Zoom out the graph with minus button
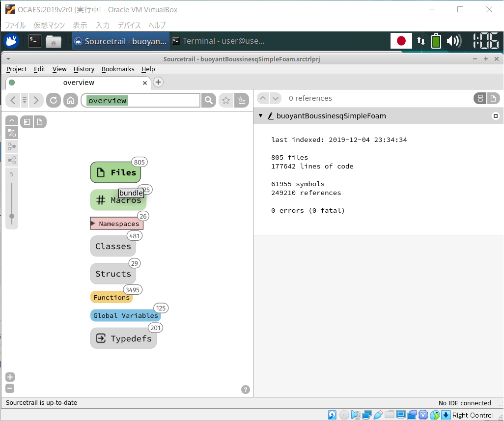The width and height of the screenshot is (504, 421). 10,388
